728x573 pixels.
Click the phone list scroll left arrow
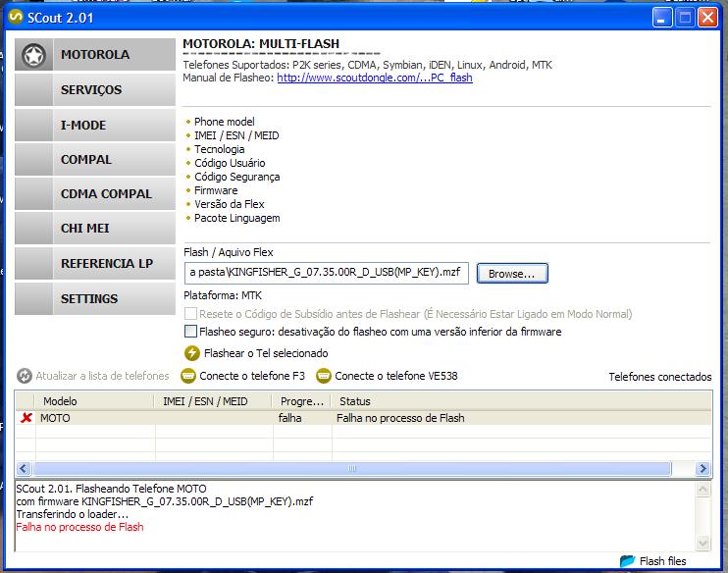pyautogui.click(x=24, y=468)
